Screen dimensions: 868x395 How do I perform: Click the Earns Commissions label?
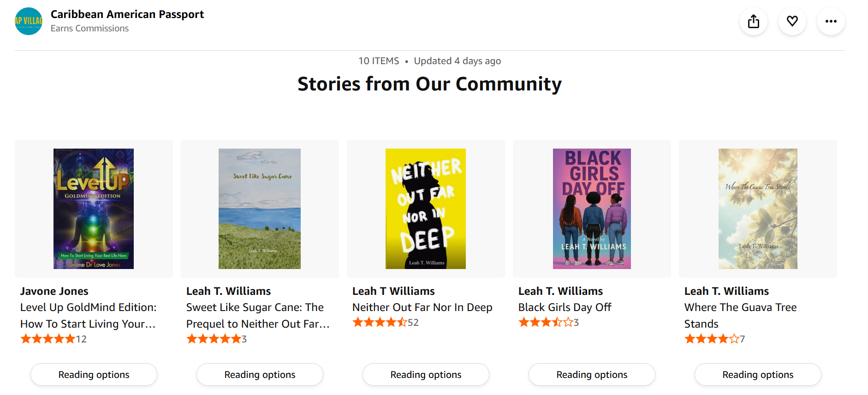[x=89, y=28]
